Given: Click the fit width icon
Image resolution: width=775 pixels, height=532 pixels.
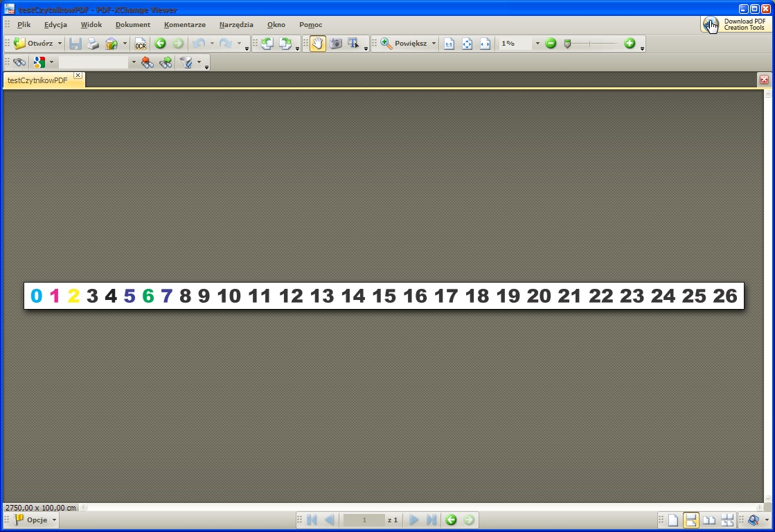Looking at the screenshot, I should tap(485, 44).
